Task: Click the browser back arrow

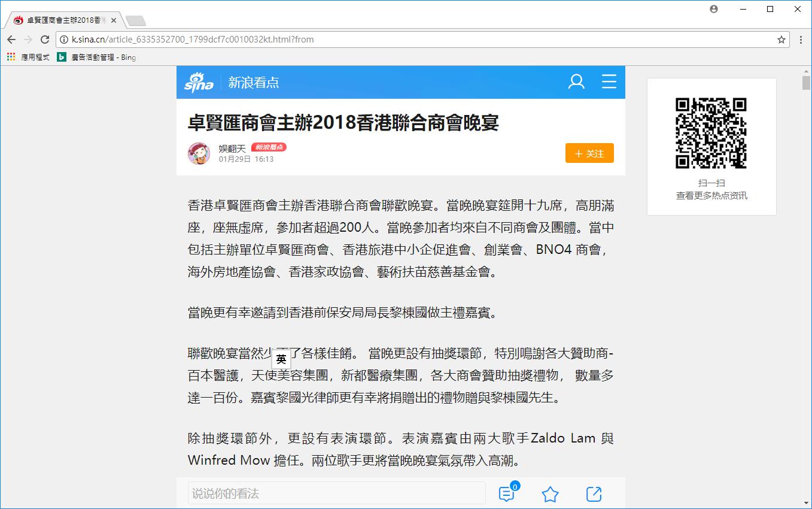Action: pos(11,40)
